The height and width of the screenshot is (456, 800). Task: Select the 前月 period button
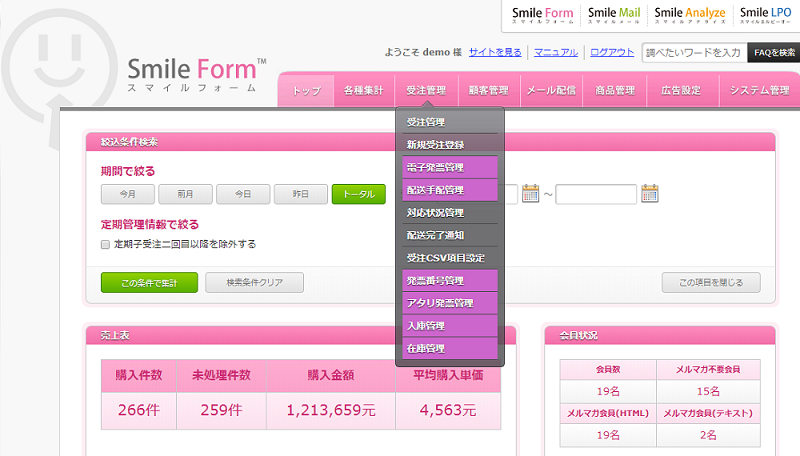(185, 194)
